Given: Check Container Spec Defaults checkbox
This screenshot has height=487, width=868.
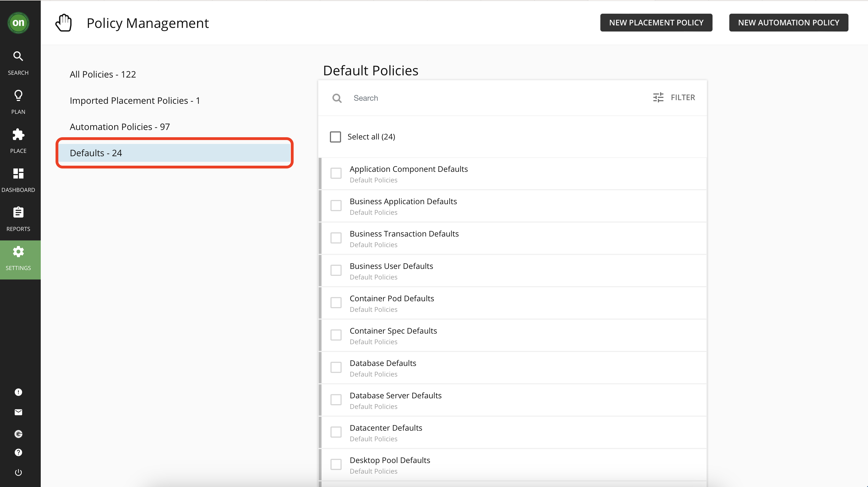Looking at the screenshot, I should click(x=336, y=335).
